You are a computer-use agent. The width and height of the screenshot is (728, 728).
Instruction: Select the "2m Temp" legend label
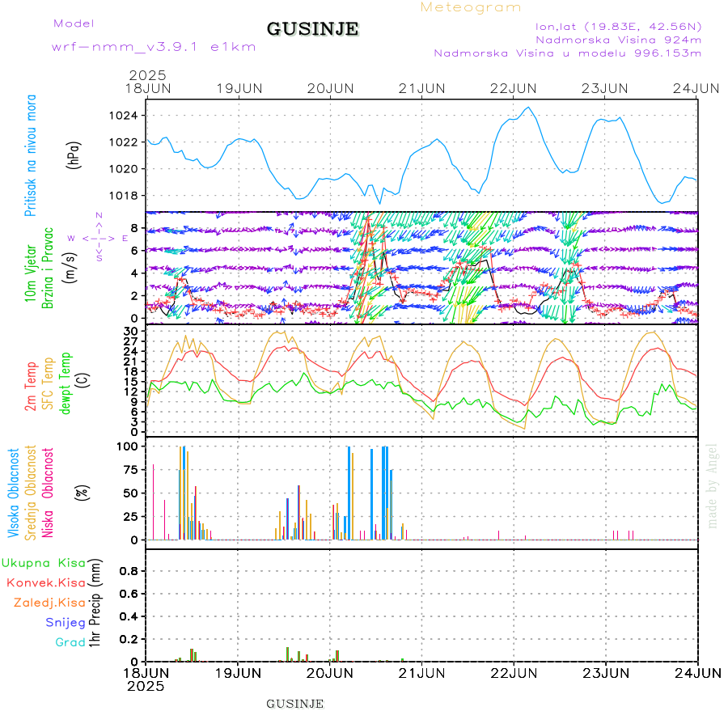coord(30,387)
